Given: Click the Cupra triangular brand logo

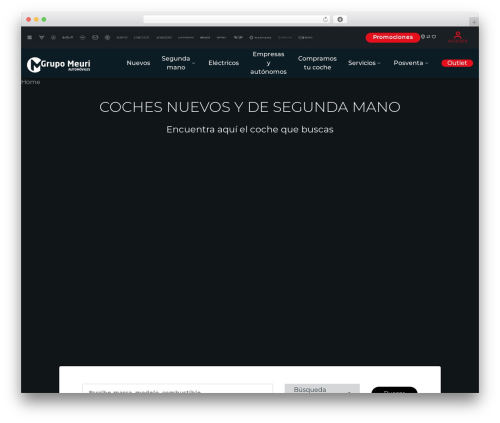Looking at the screenshot, I should 41,37.
